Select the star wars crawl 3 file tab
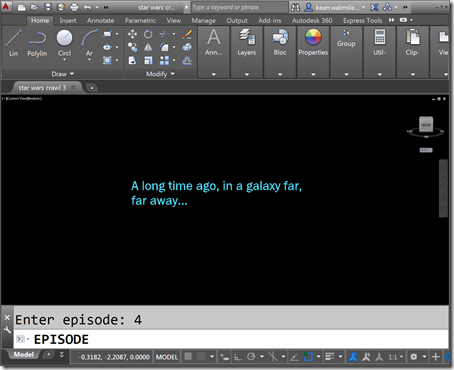Image resolution: width=454 pixels, height=370 pixels. [x=42, y=88]
